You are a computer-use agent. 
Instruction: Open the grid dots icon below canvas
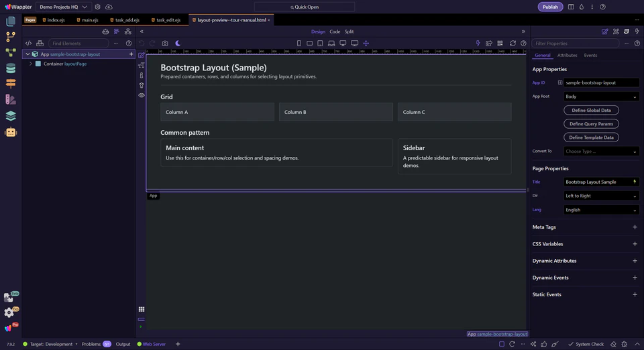point(142,309)
